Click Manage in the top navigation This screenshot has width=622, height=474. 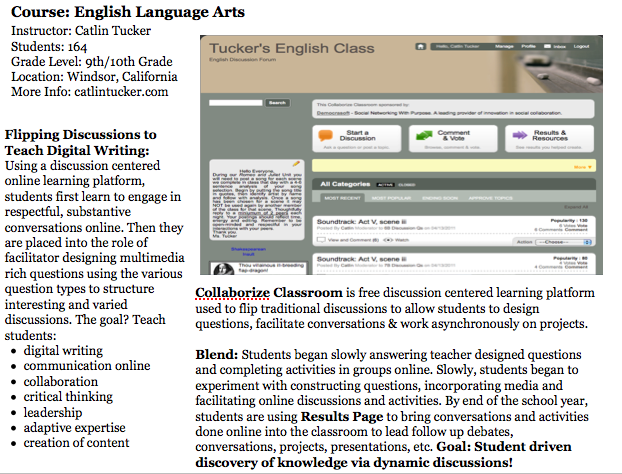[x=504, y=46]
